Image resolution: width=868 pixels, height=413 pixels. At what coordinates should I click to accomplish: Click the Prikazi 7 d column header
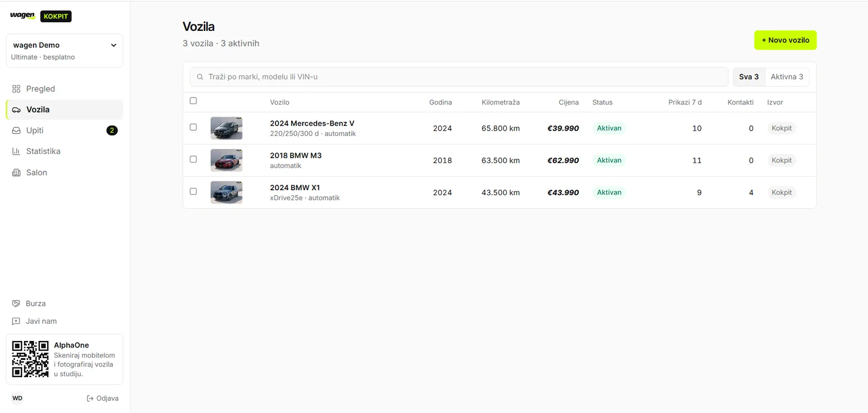pos(685,102)
